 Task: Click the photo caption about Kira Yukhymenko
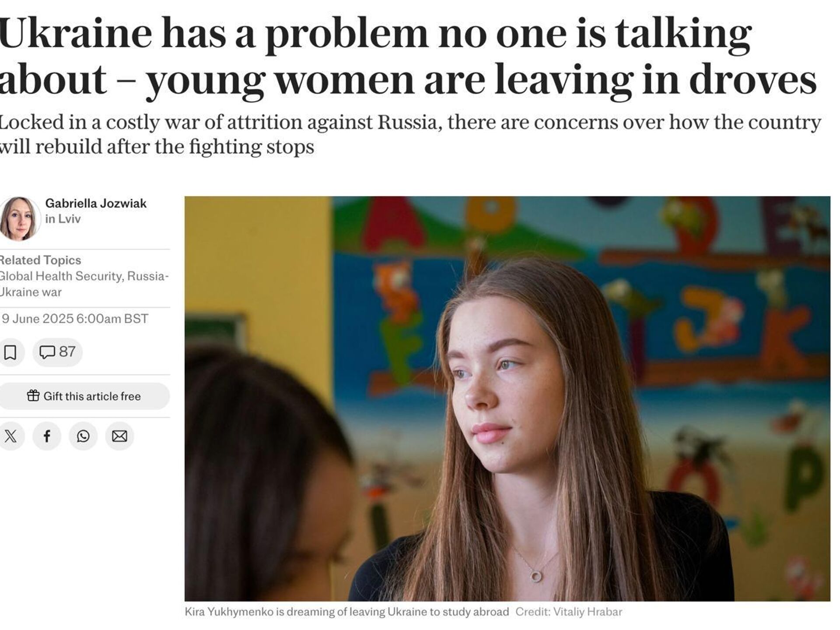click(347, 612)
